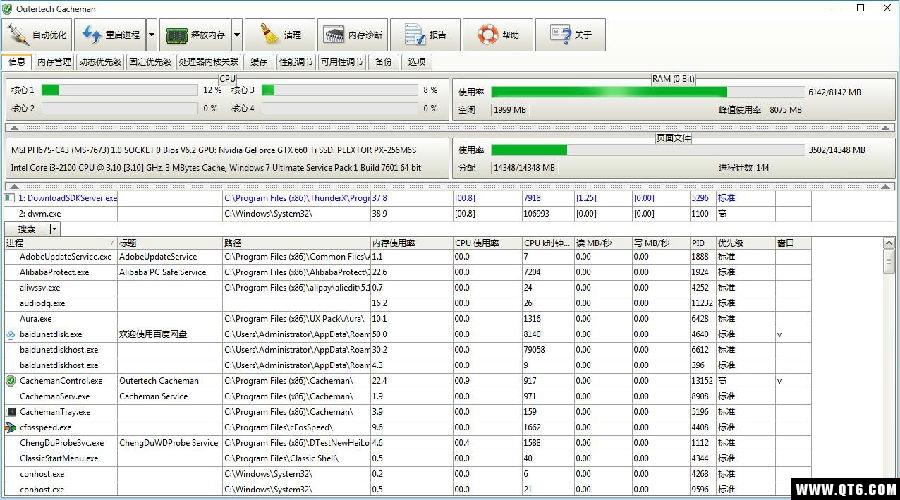
Task: Open the dropdown arrow on the 搜索 button
Action: (x=54, y=229)
